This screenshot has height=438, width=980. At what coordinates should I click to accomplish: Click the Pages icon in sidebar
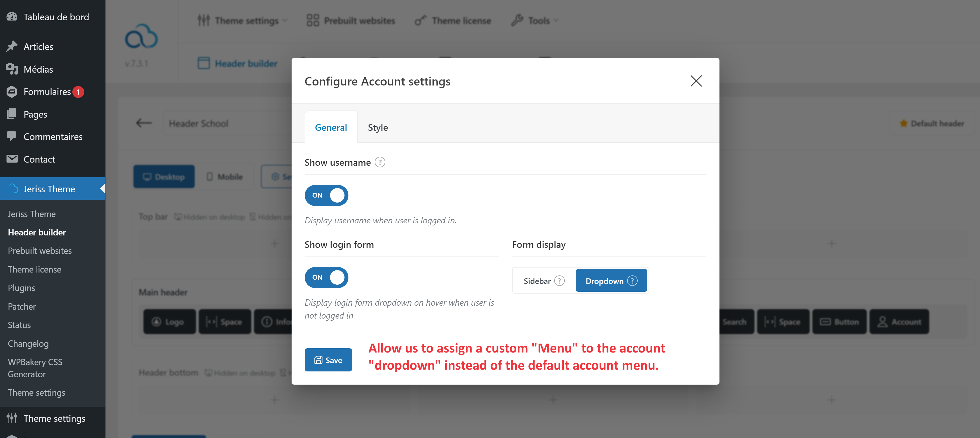point(12,114)
